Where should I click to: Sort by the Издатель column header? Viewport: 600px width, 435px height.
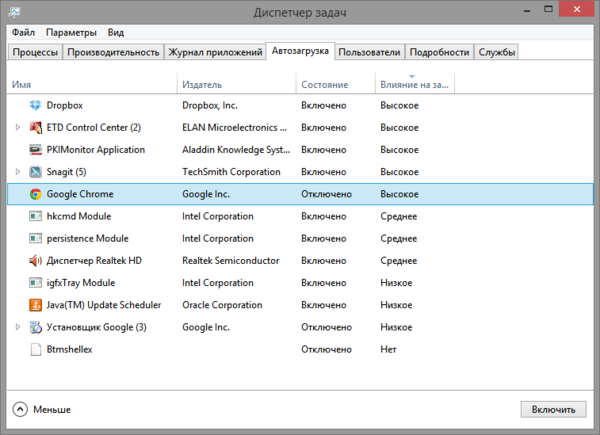pos(202,85)
